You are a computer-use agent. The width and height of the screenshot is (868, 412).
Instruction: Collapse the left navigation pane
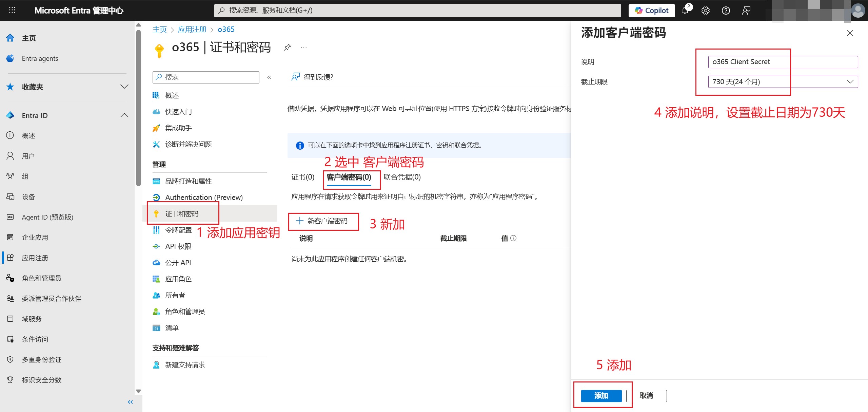pos(130,402)
